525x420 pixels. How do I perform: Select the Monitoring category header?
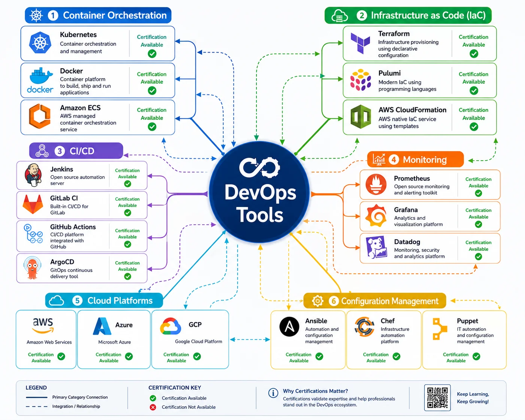[x=415, y=159]
